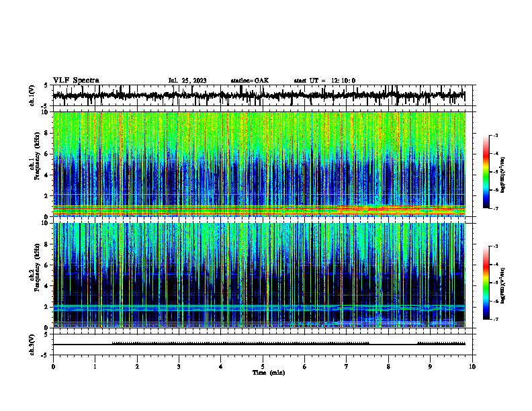
Task: Click time axis tick label "3"
Action: click(179, 367)
